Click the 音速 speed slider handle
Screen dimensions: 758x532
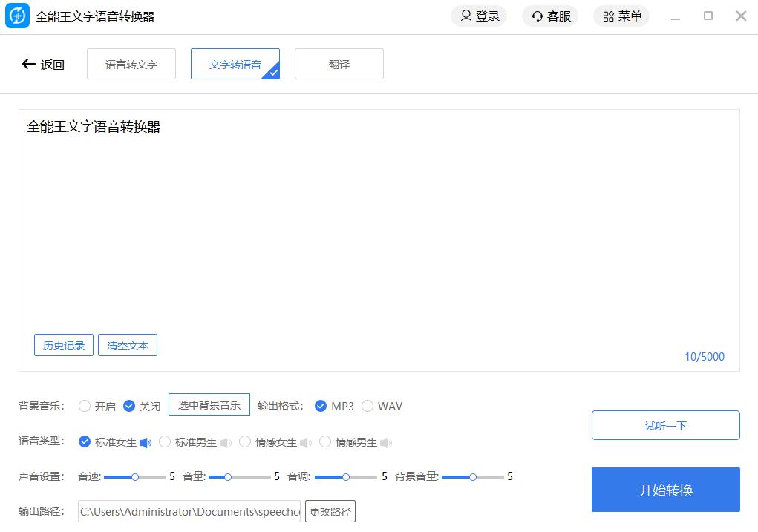135,477
